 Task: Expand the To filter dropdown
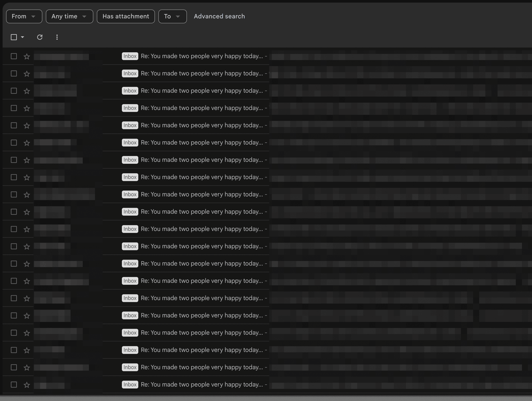172,16
